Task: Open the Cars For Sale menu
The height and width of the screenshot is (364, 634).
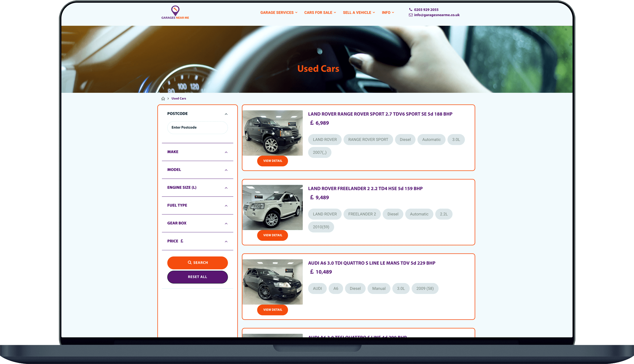Action: pos(320,13)
